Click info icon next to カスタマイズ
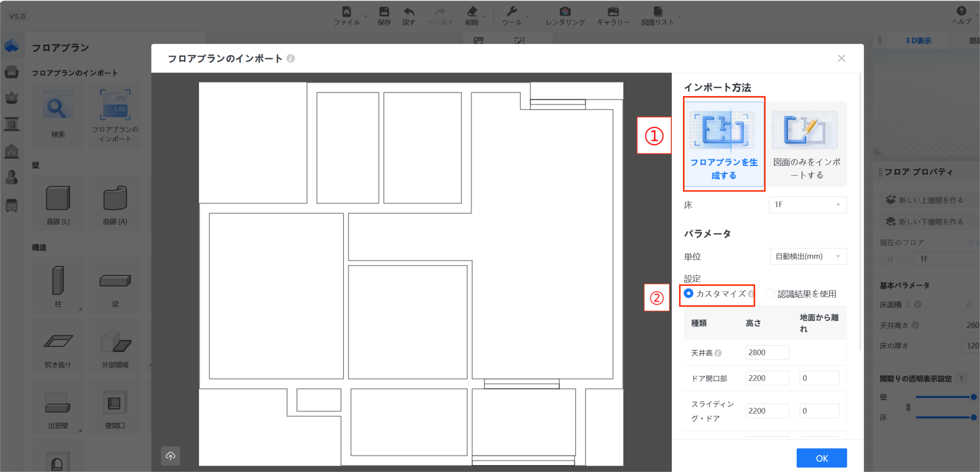This screenshot has height=472, width=980. 751,294
